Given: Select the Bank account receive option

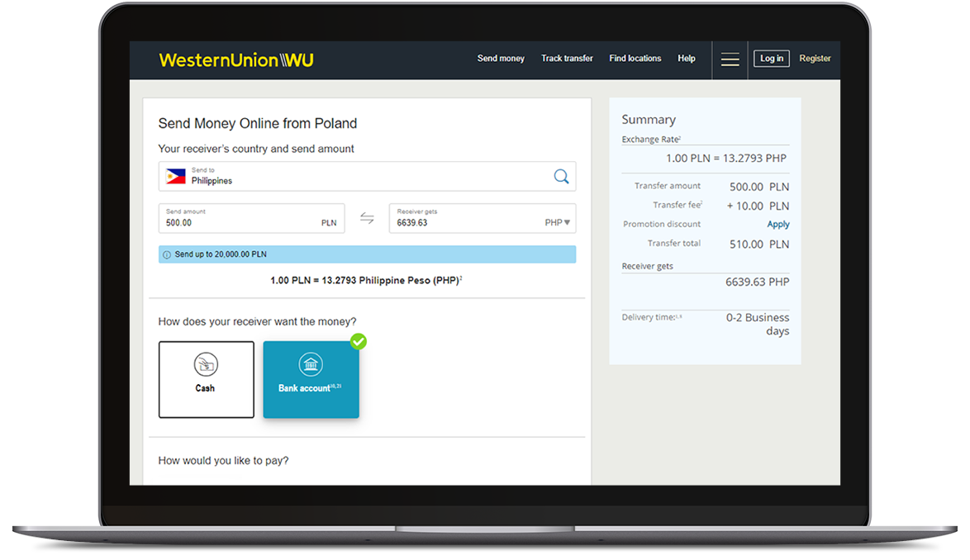Looking at the screenshot, I should pyautogui.click(x=311, y=379).
